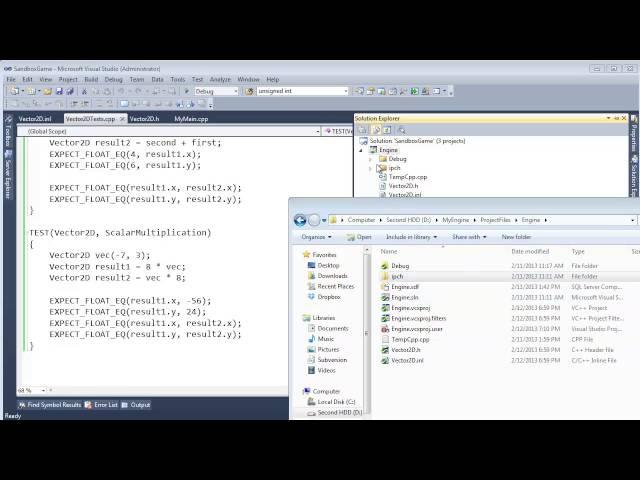The image size is (640, 480).
Task: Click the TEST member dropdown in editor navigation bar
Action: (x=338, y=131)
